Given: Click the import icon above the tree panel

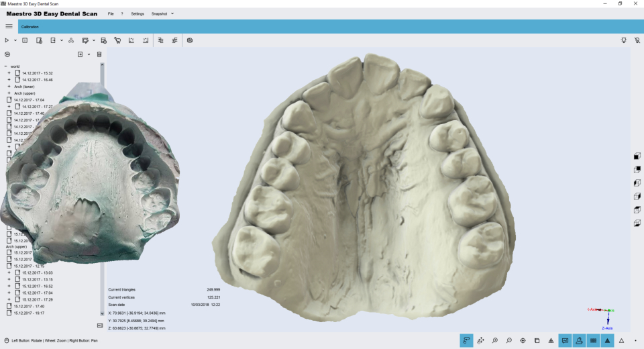Looking at the screenshot, I should [x=80, y=54].
